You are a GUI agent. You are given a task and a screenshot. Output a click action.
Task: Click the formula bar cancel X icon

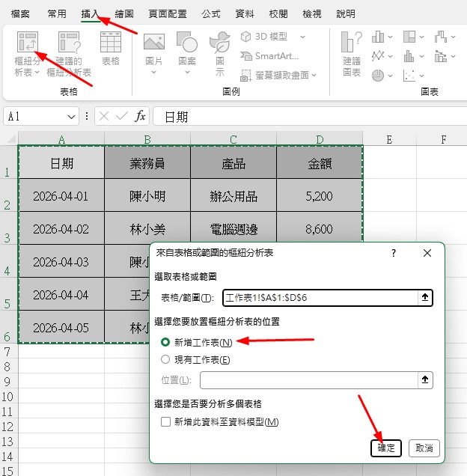coord(104,116)
